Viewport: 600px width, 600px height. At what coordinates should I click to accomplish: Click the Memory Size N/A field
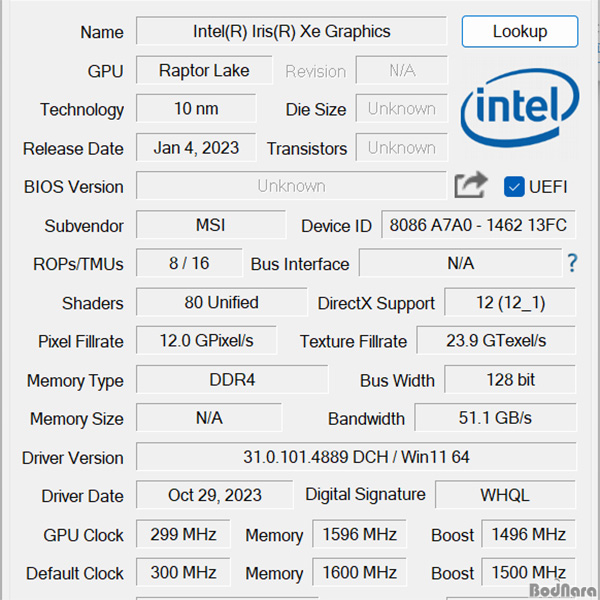coord(209,417)
